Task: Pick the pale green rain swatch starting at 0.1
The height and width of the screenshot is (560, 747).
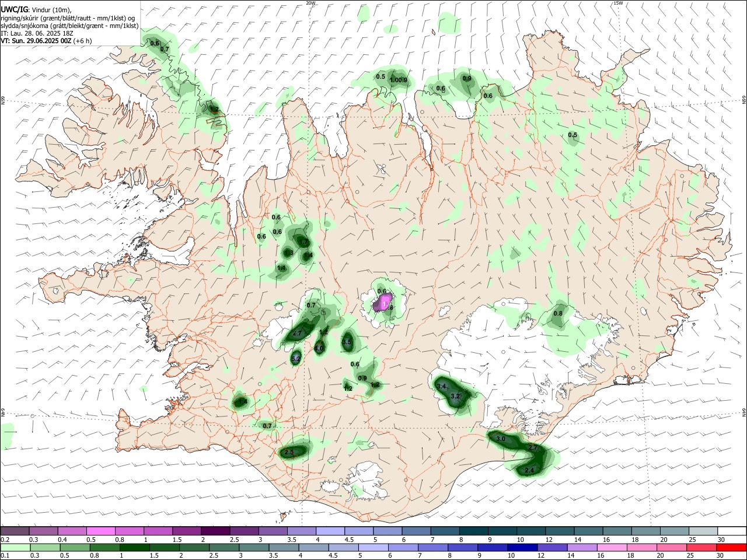Action: (15, 548)
